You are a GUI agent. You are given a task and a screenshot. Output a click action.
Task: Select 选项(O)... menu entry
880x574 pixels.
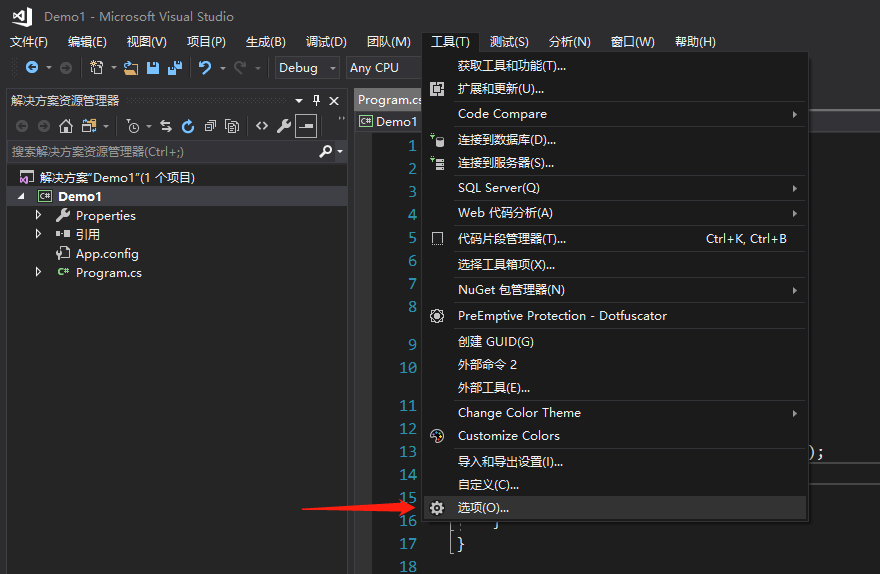pos(615,508)
